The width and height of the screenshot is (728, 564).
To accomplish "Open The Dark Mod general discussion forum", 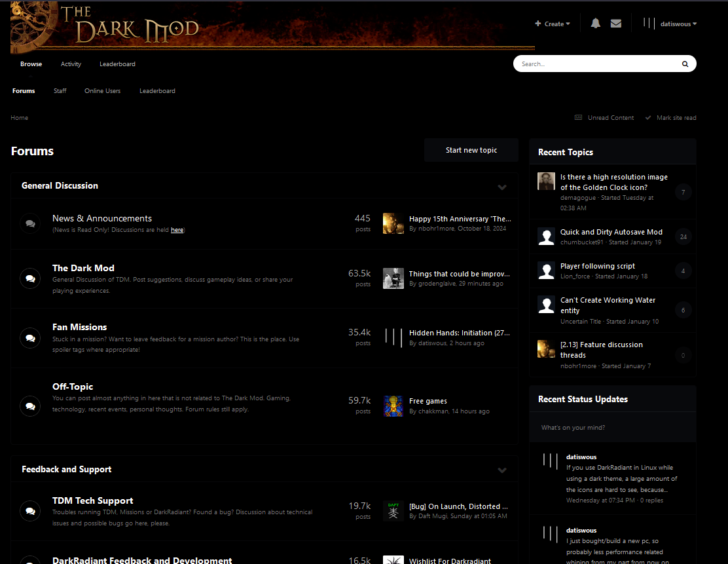I will pyautogui.click(x=83, y=268).
